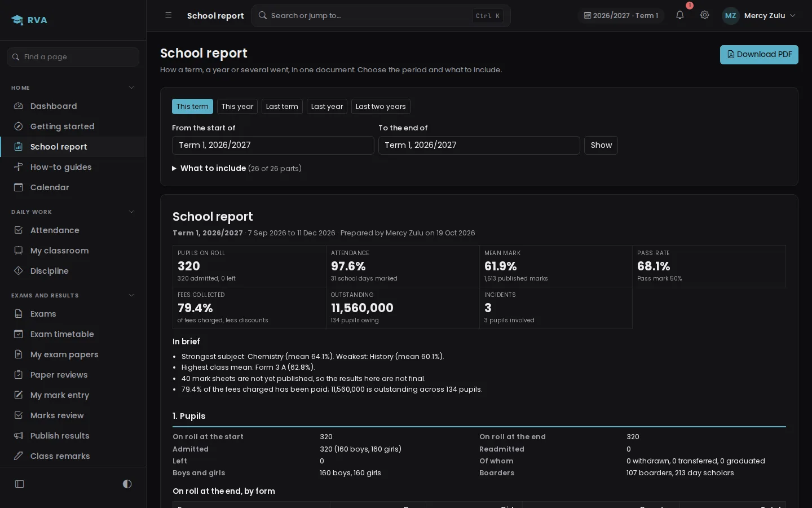Collapse sidebar using panel icon
This screenshot has height=508, width=812.
coord(20,484)
